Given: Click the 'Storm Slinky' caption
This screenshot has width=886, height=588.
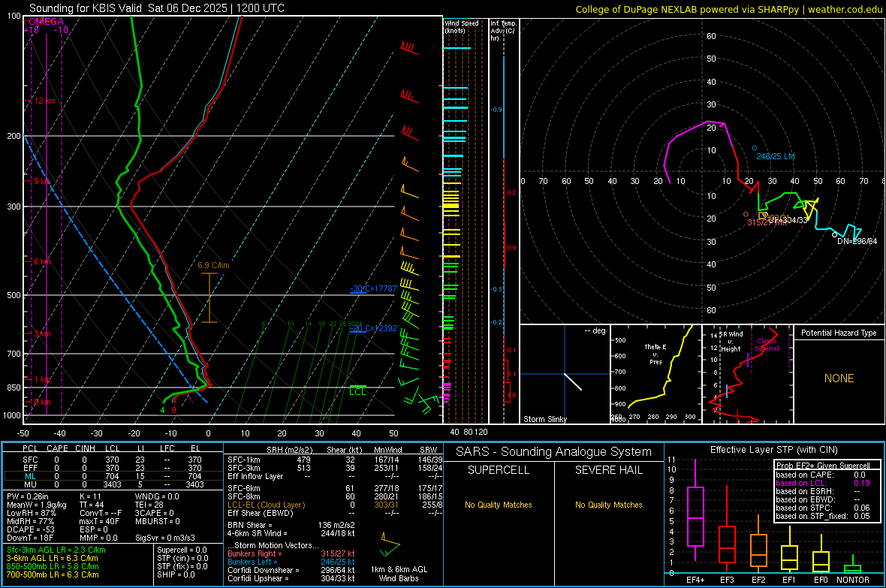Looking at the screenshot, I should [x=544, y=419].
